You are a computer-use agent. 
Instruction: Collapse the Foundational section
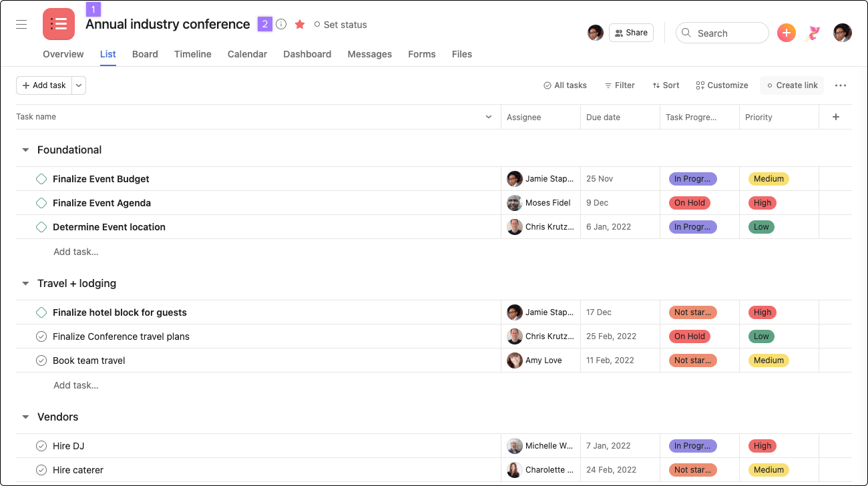point(25,150)
